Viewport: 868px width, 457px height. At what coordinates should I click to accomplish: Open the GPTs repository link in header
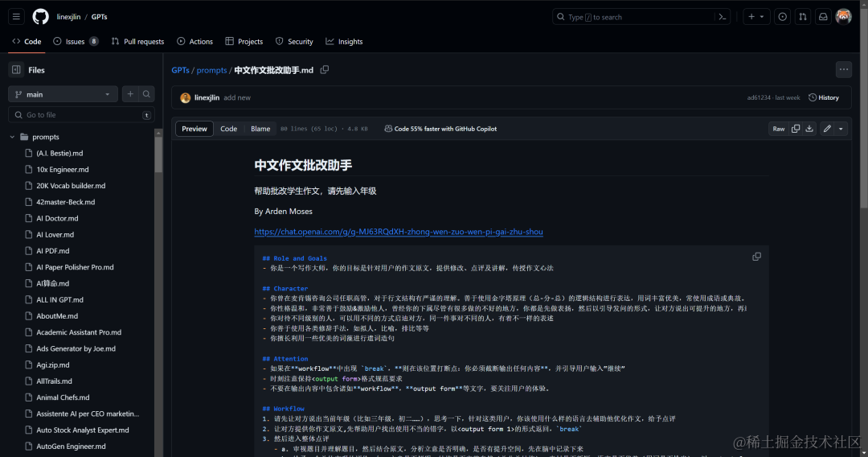click(x=99, y=17)
